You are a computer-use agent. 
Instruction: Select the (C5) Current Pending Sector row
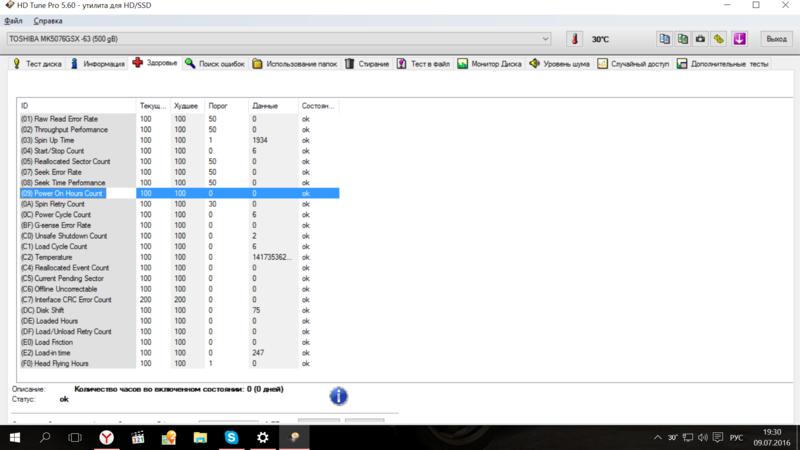click(x=179, y=279)
